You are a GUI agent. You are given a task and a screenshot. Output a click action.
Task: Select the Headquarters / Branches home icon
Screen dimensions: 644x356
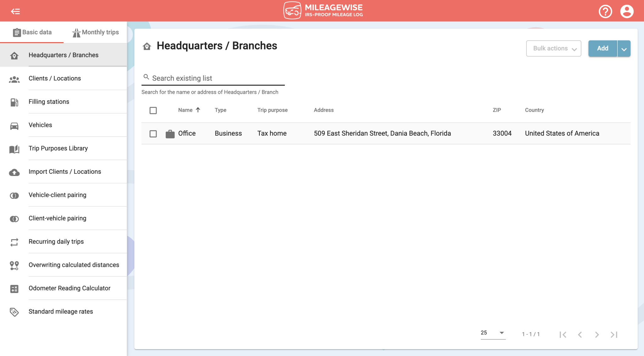(x=14, y=55)
